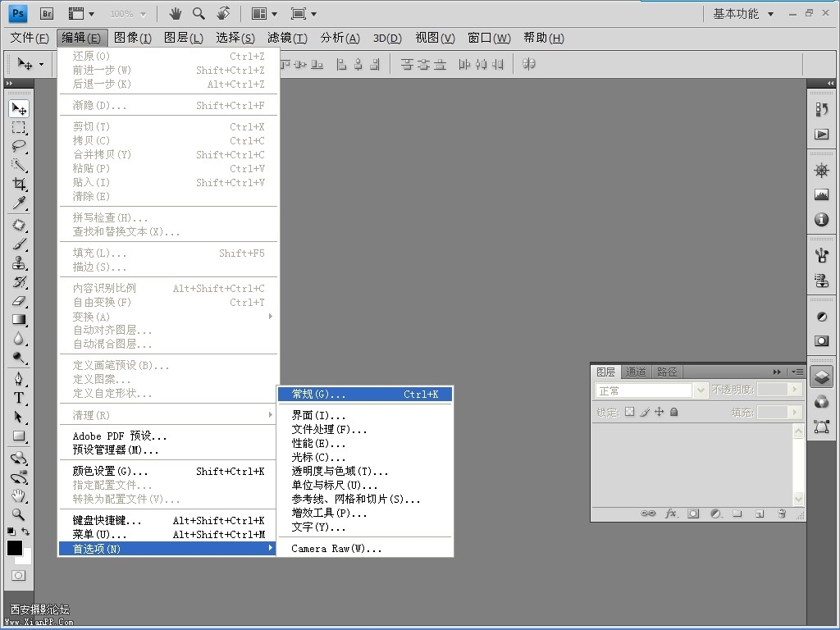
Task: Activate the Gradient tool
Action: pyautogui.click(x=19, y=320)
